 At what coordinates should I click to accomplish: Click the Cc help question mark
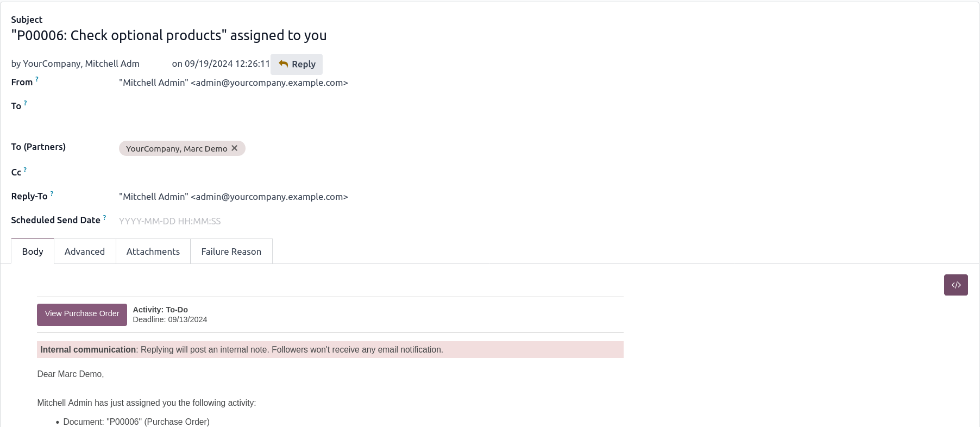pos(25,170)
